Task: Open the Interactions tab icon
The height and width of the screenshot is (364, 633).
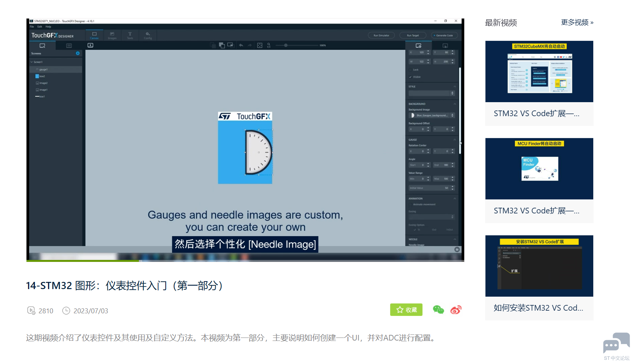Action: pyautogui.click(x=445, y=45)
